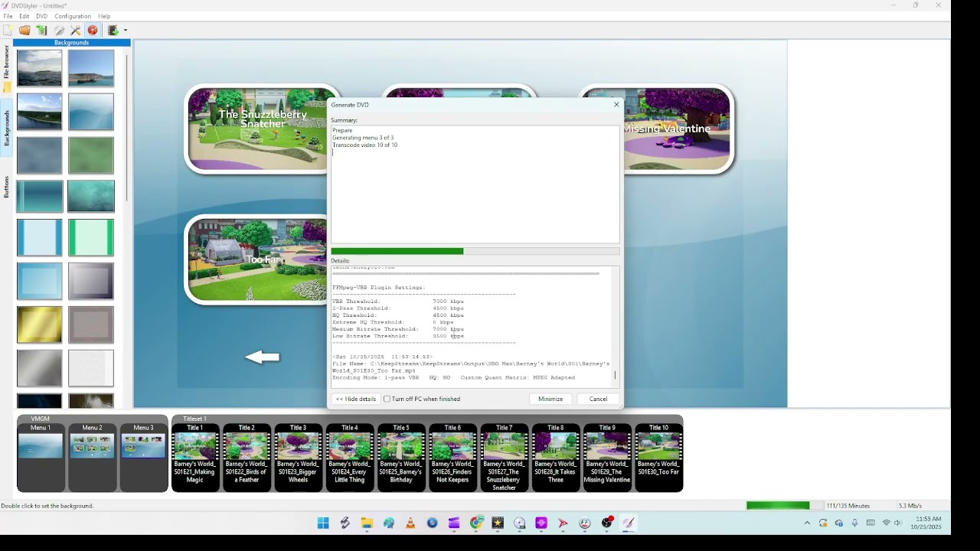Show hidden system tray icons
The height and width of the screenshot is (551, 980).
[x=807, y=523]
